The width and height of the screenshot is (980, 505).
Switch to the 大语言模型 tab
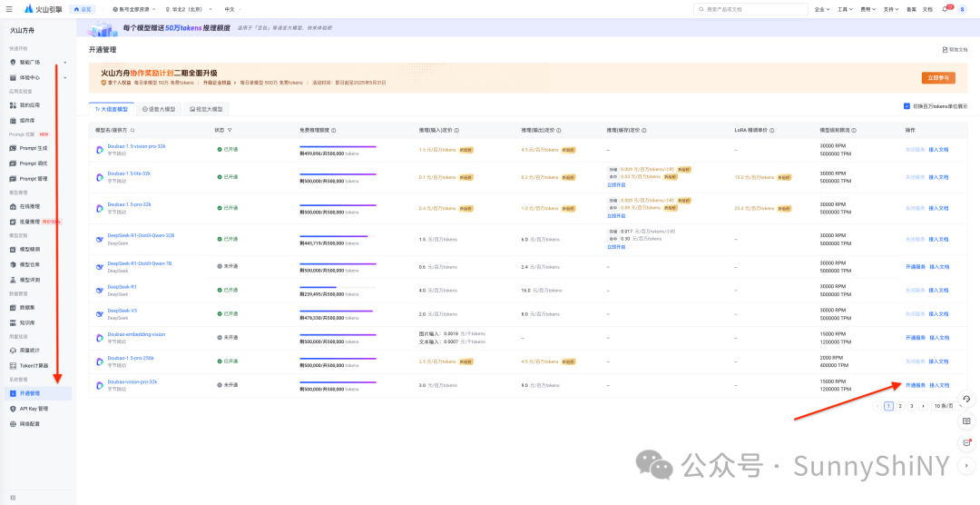tap(112, 109)
